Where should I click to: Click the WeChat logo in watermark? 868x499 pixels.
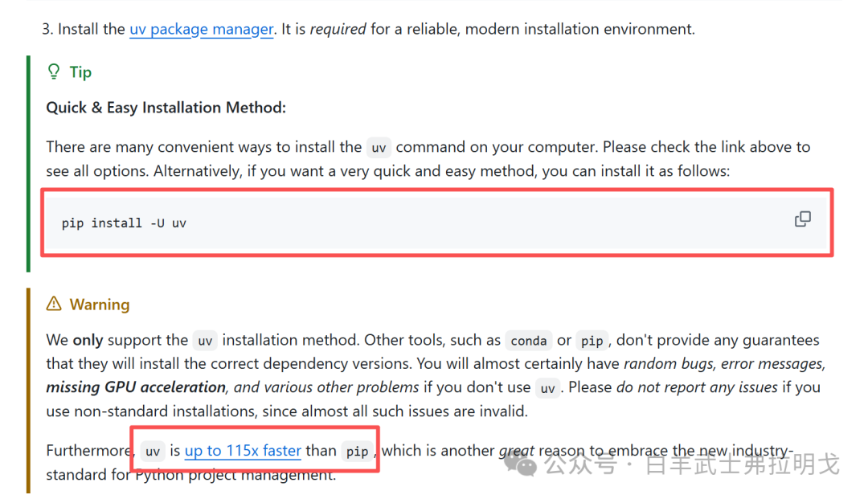point(526,464)
